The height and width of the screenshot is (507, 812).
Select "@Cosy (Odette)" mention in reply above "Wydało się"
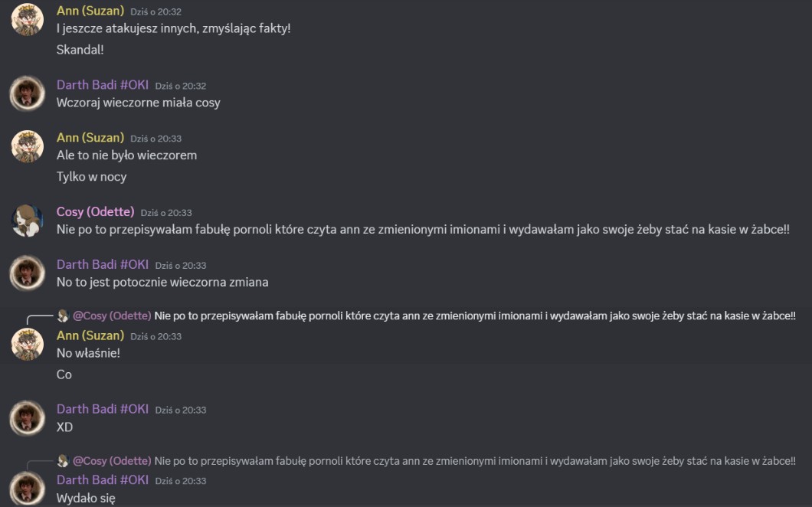coord(112,461)
